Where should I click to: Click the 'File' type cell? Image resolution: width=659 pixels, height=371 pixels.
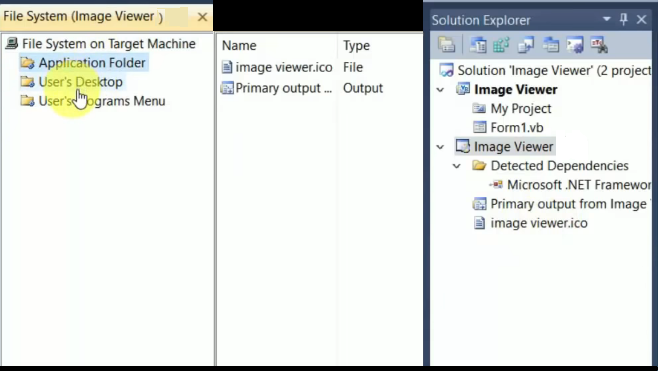click(353, 67)
